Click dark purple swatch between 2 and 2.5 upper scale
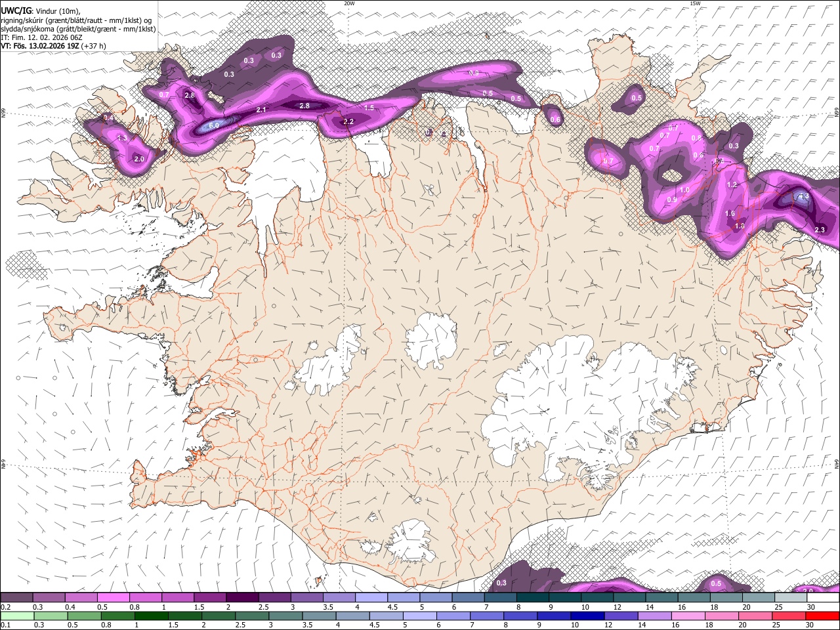The width and height of the screenshot is (840, 630). [x=242, y=598]
